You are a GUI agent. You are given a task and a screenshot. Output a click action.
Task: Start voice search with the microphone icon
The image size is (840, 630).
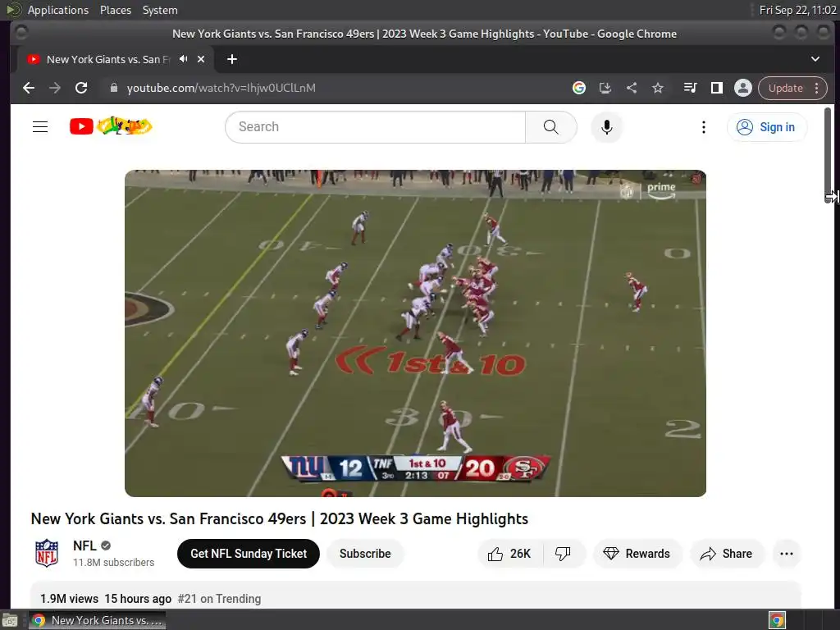pos(606,127)
